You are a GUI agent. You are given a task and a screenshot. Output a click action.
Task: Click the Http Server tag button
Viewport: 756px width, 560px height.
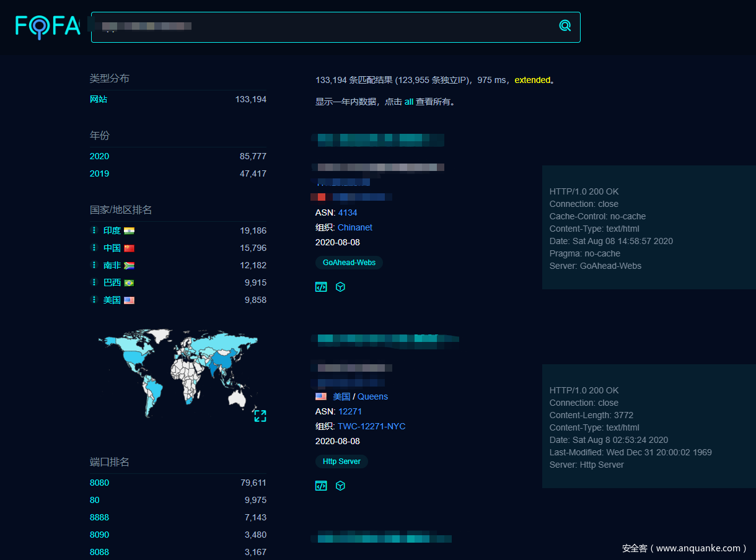coord(341,462)
